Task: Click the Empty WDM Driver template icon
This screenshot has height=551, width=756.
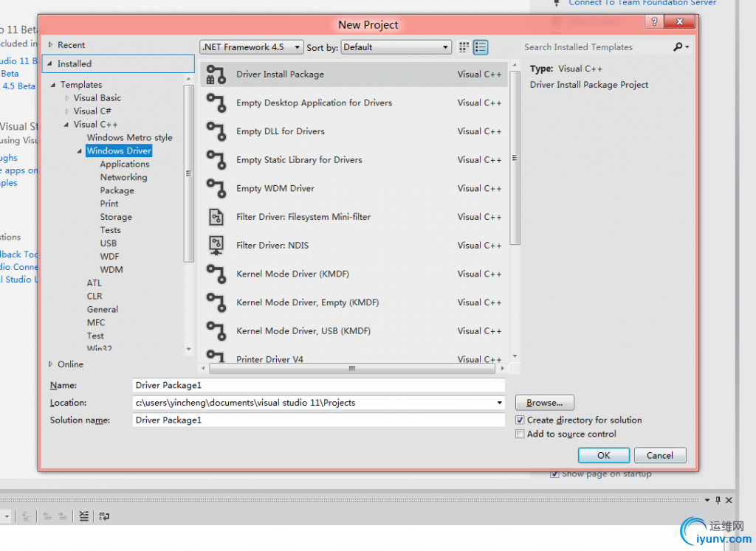Action: click(x=216, y=188)
